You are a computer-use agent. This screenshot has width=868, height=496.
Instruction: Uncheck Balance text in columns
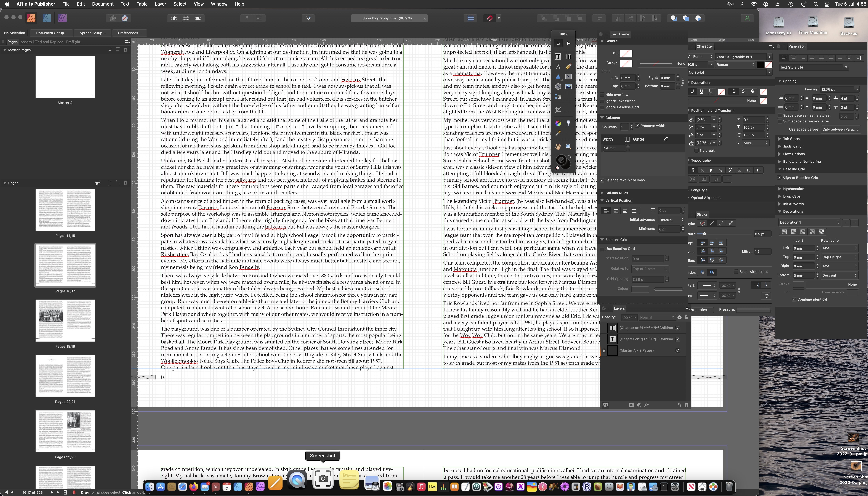coord(602,180)
